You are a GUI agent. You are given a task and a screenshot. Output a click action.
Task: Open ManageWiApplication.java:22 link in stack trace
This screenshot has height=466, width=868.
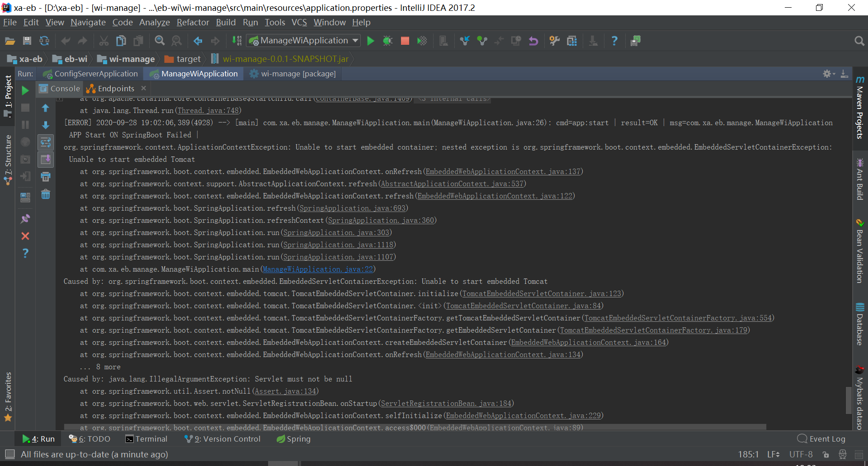pos(318,269)
